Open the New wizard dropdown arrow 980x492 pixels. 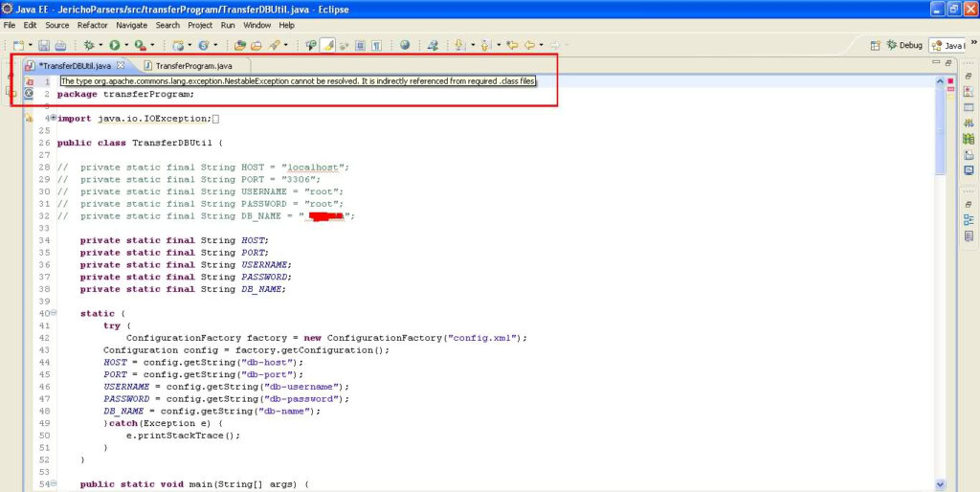point(31,45)
